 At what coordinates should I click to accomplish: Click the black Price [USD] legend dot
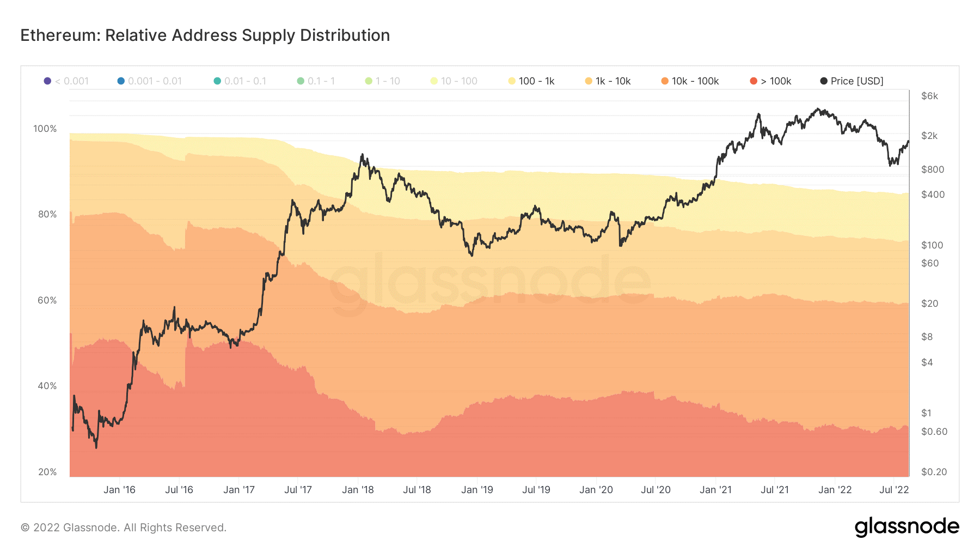[824, 81]
